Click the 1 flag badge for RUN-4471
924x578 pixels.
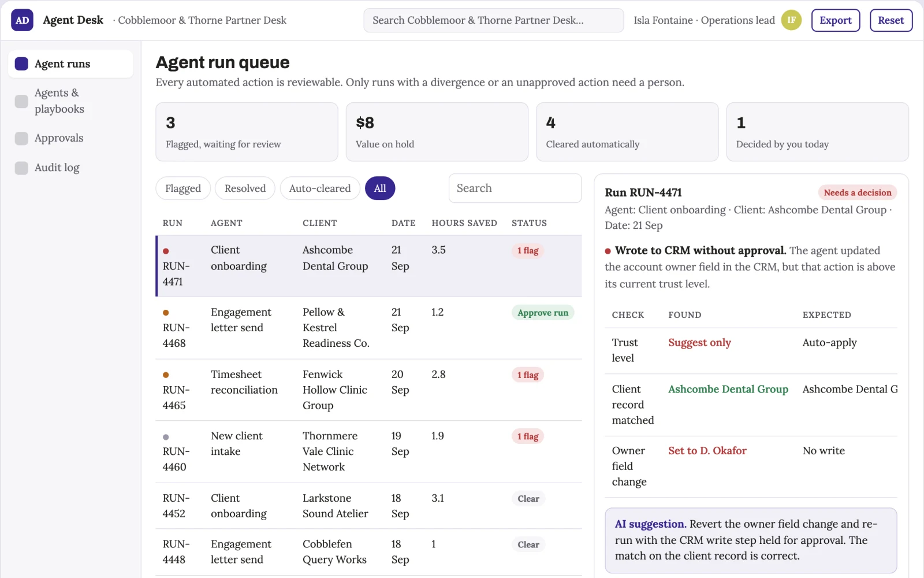[x=528, y=251]
